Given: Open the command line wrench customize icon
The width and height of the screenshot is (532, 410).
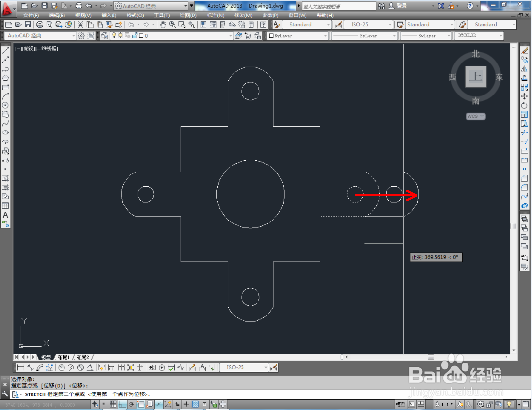Looking at the screenshot, I should point(5,394).
